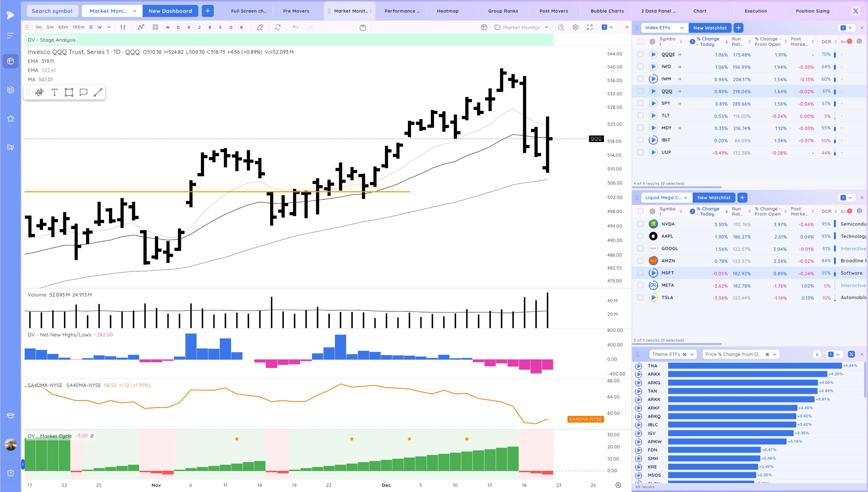Open the Liquid Mega Cap watchlist dropdown

(x=686, y=198)
